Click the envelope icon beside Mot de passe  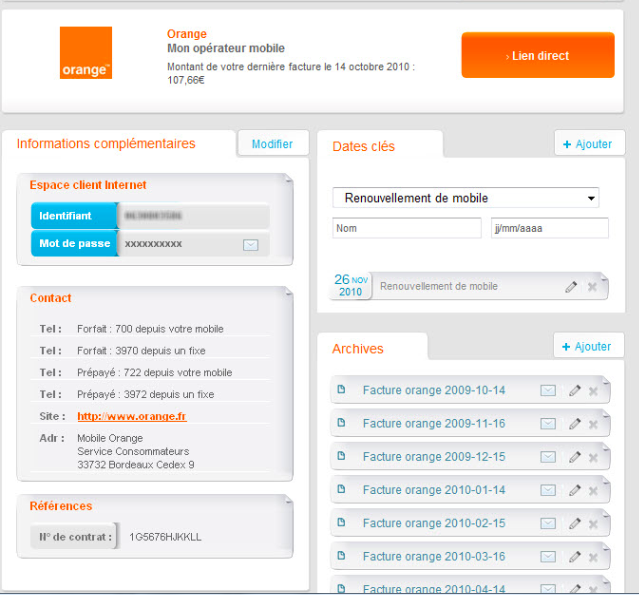pos(250,244)
